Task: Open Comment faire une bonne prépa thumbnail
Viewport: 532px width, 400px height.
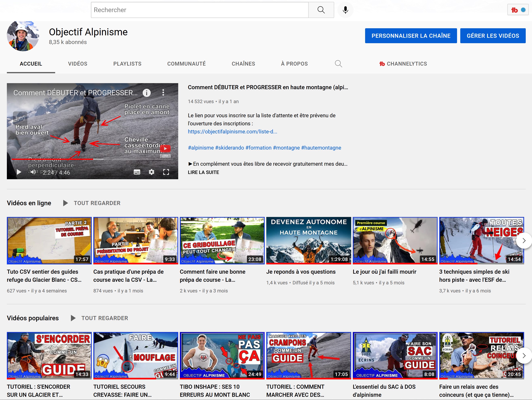Action: pyautogui.click(x=222, y=241)
